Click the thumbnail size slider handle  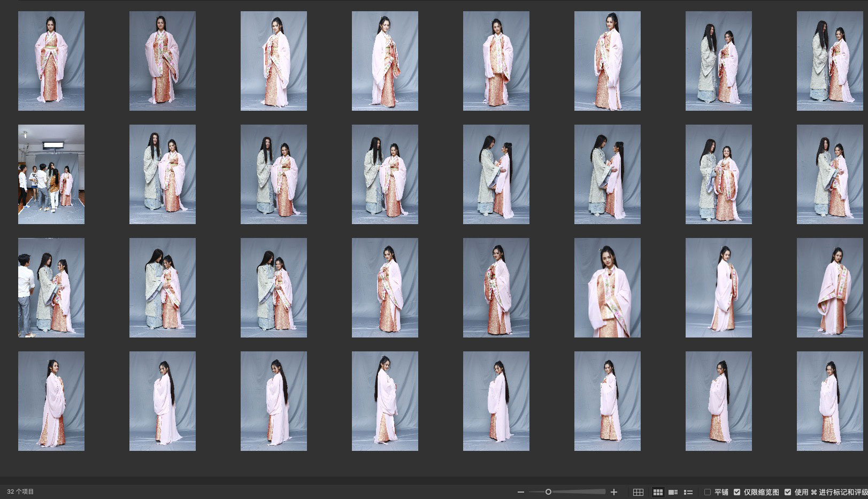pos(548,492)
